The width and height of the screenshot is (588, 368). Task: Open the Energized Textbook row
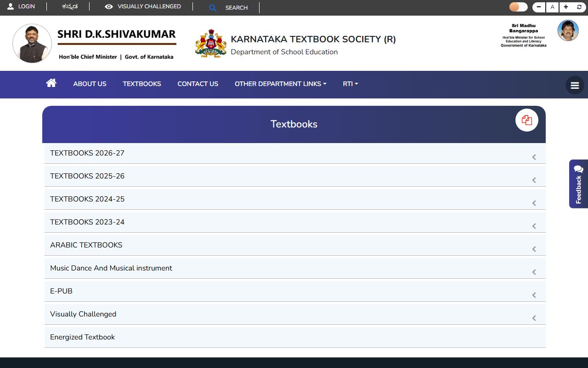tap(295, 337)
